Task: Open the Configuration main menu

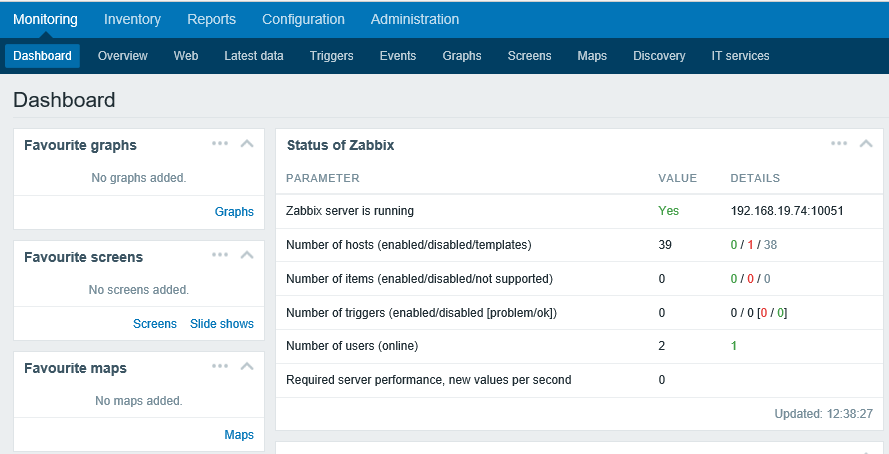Action: [303, 19]
